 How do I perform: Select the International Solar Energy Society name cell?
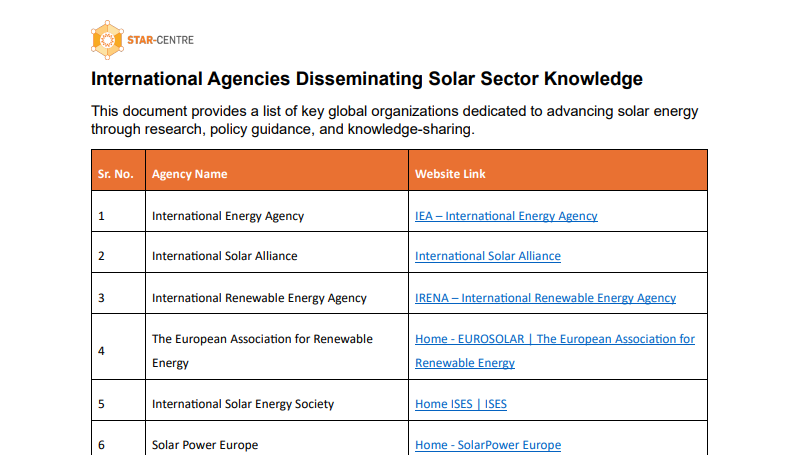(x=243, y=404)
